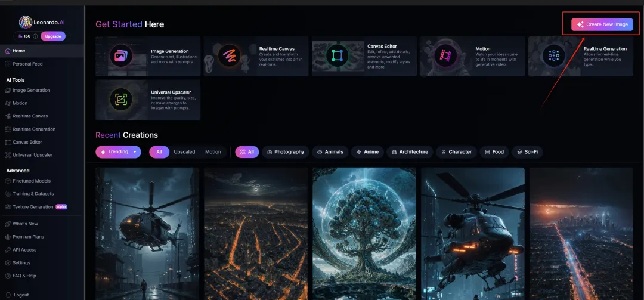Click the Motion film-strip card icon
Viewport: 644px width, 300px height.
pyautogui.click(x=445, y=55)
